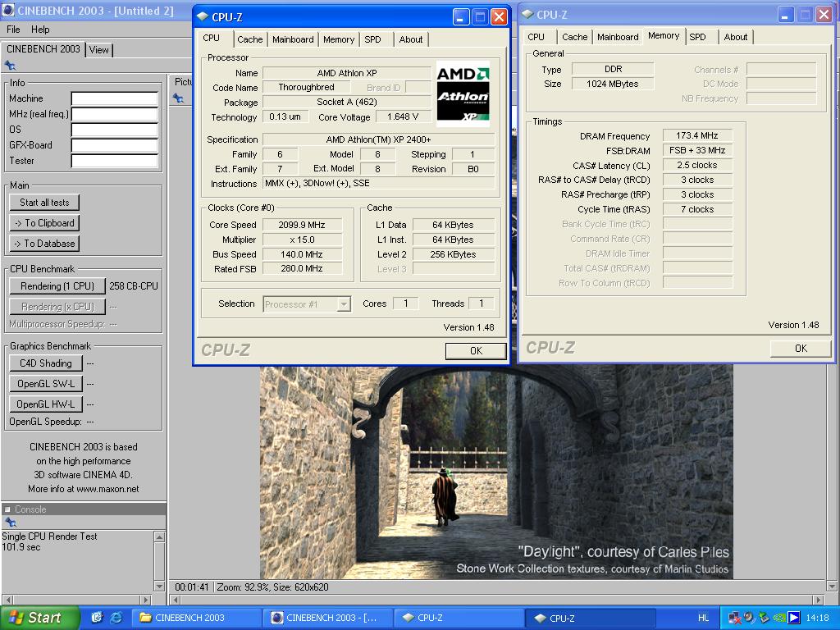Viewport: 840px width, 630px height.
Task: Click the CPU-Z title bar icon of the front window
Action: (203, 16)
